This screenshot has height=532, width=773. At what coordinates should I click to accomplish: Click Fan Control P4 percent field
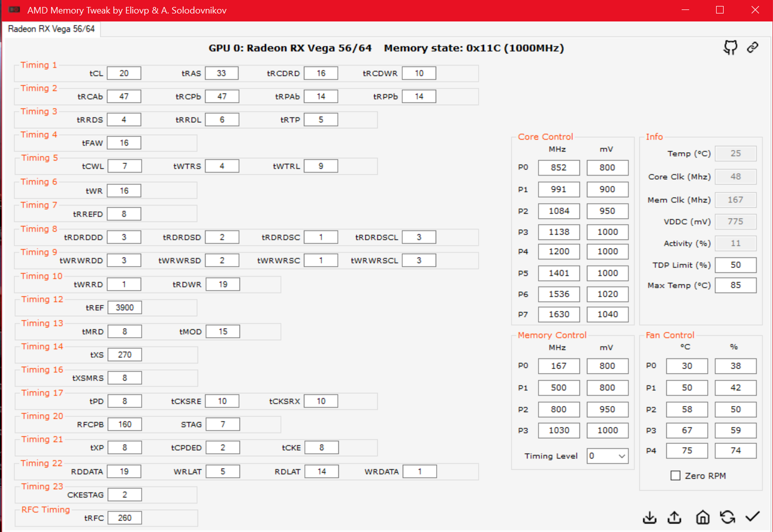tap(736, 451)
